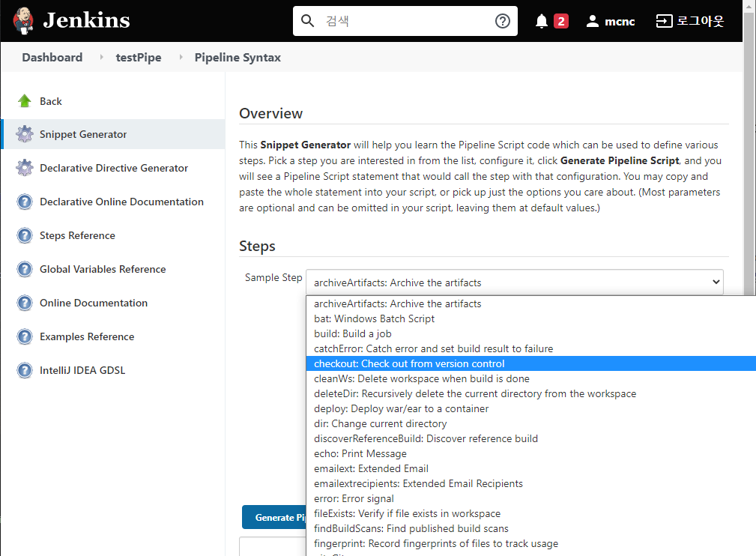Click the Steps Reference help icon

(25, 235)
